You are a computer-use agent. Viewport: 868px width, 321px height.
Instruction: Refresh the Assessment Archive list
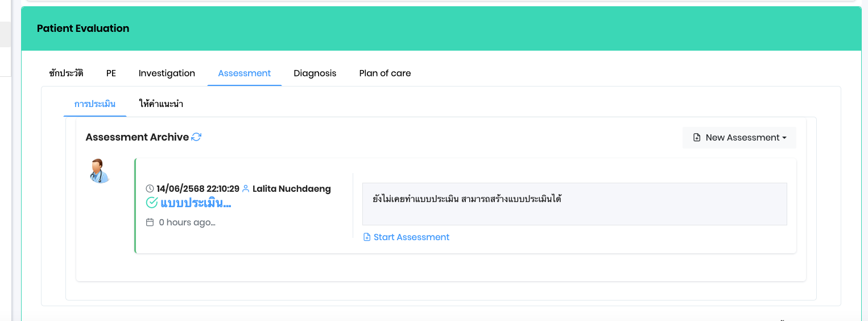click(196, 137)
